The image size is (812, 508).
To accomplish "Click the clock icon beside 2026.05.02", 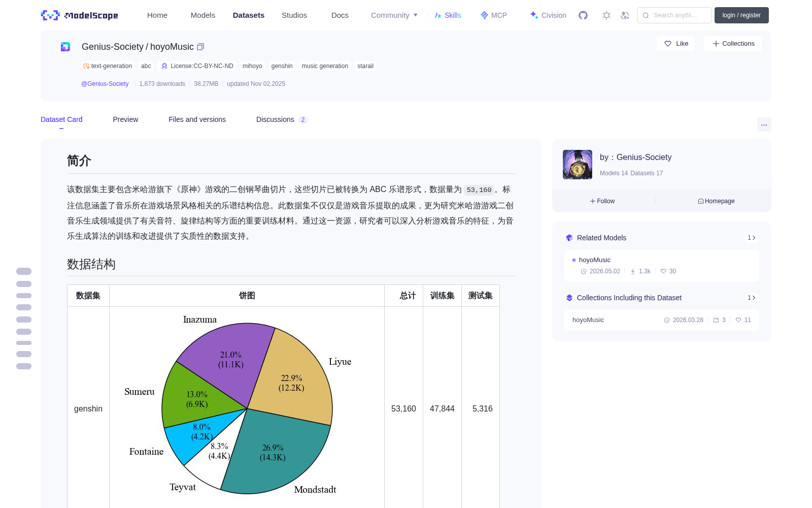I will [x=584, y=271].
